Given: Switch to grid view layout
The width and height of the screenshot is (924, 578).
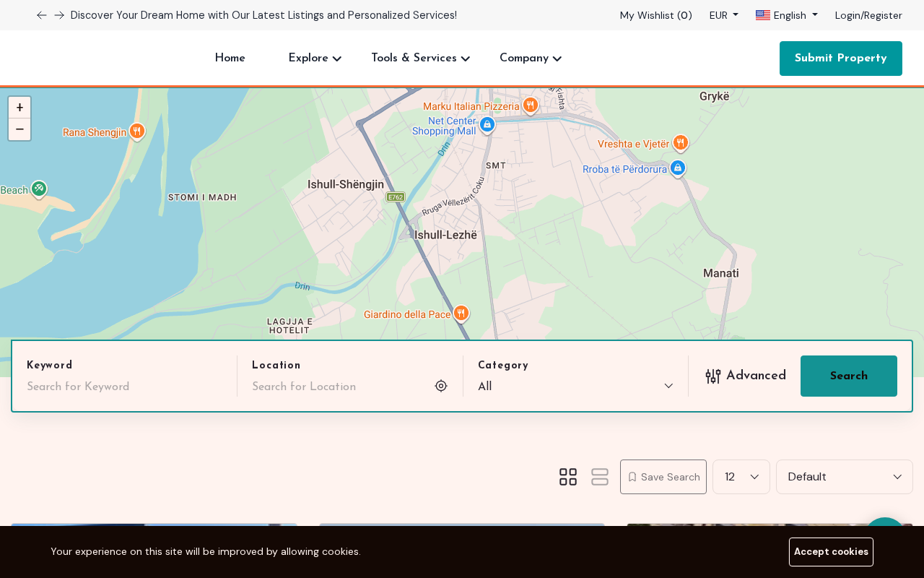Looking at the screenshot, I should click(567, 477).
